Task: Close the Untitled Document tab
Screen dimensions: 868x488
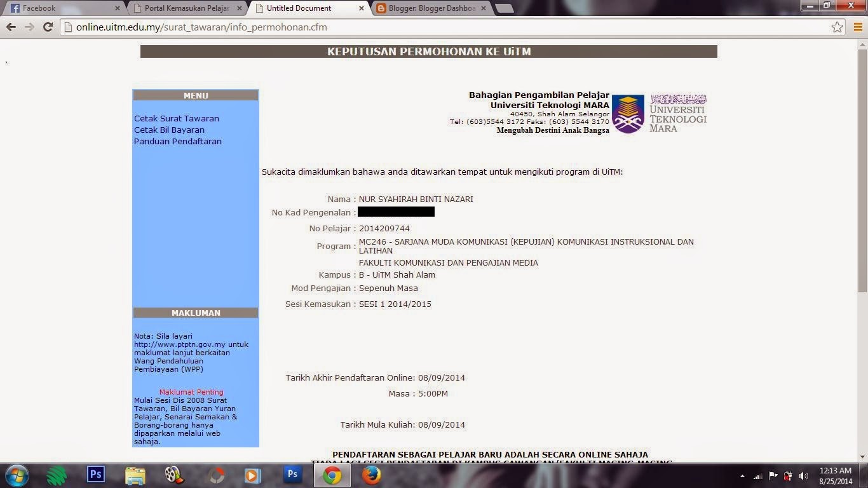Action: 361,8
